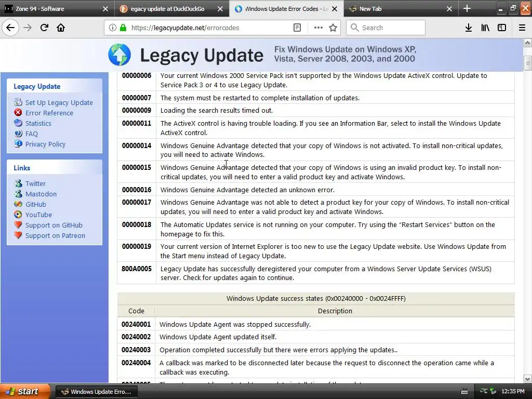This screenshot has height=399, width=532.
Task: Click the vertical scrollbar thumb
Action: (x=527, y=63)
